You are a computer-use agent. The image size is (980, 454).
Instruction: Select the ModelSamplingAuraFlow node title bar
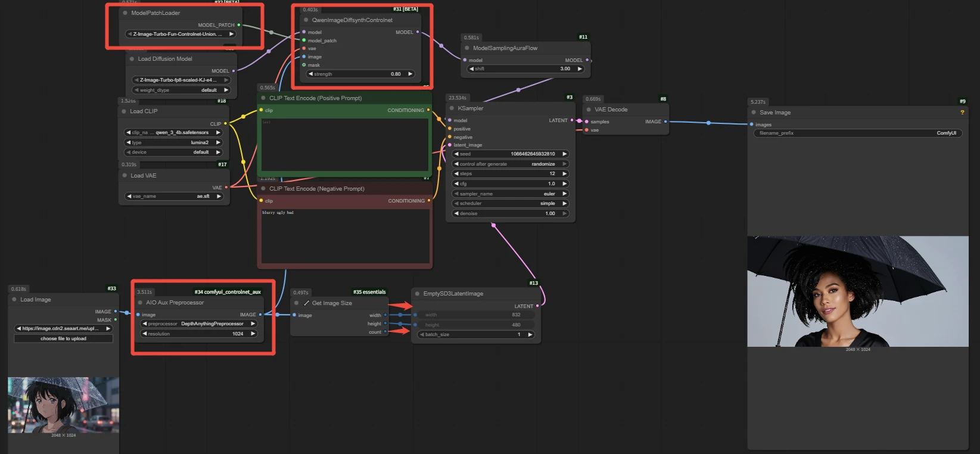[x=505, y=48]
